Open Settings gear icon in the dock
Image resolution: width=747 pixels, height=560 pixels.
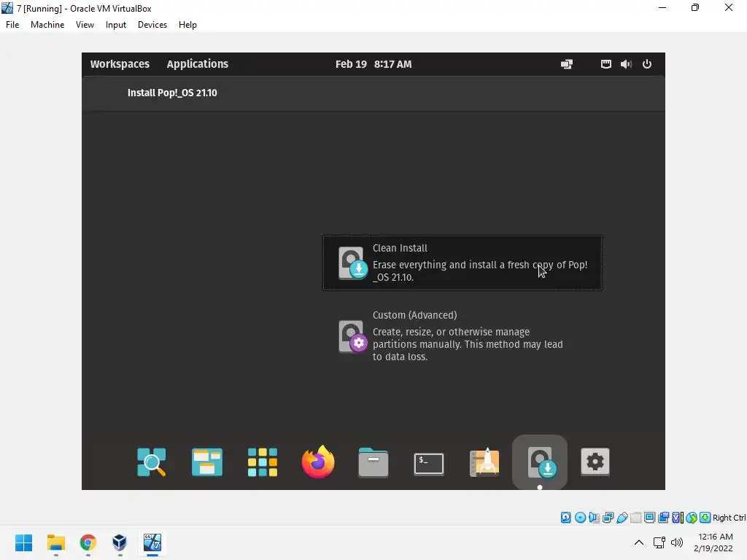[595, 462]
